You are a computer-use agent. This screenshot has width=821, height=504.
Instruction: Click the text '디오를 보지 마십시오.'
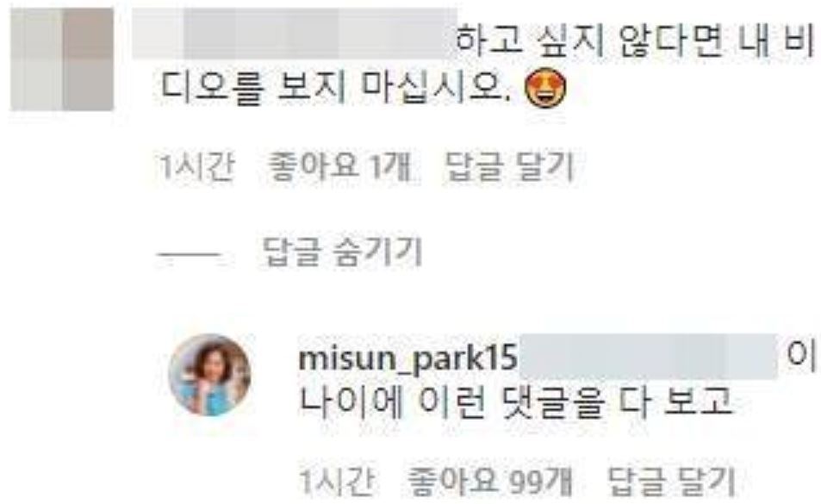point(334,87)
